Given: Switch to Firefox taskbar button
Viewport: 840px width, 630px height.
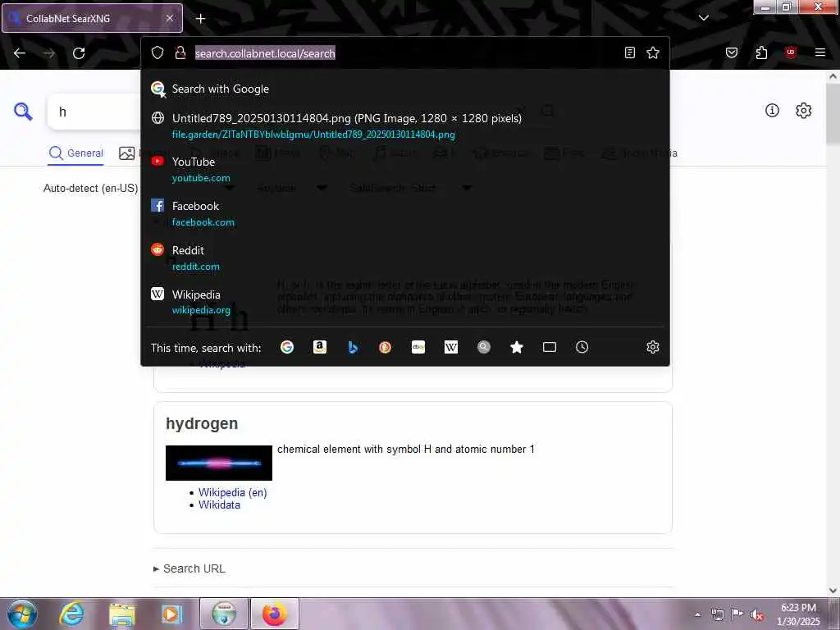Looking at the screenshot, I should tap(274, 614).
